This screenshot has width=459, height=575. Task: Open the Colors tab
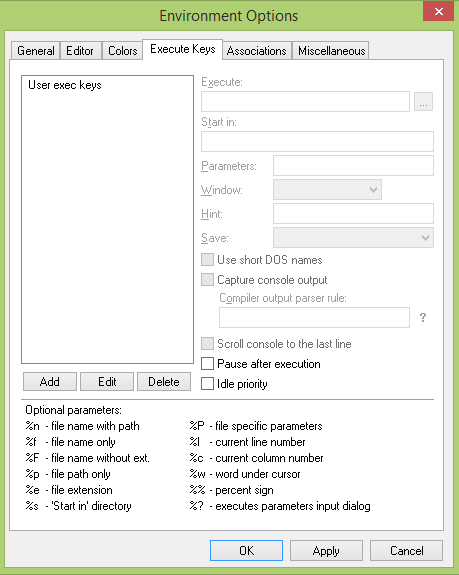[122, 51]
